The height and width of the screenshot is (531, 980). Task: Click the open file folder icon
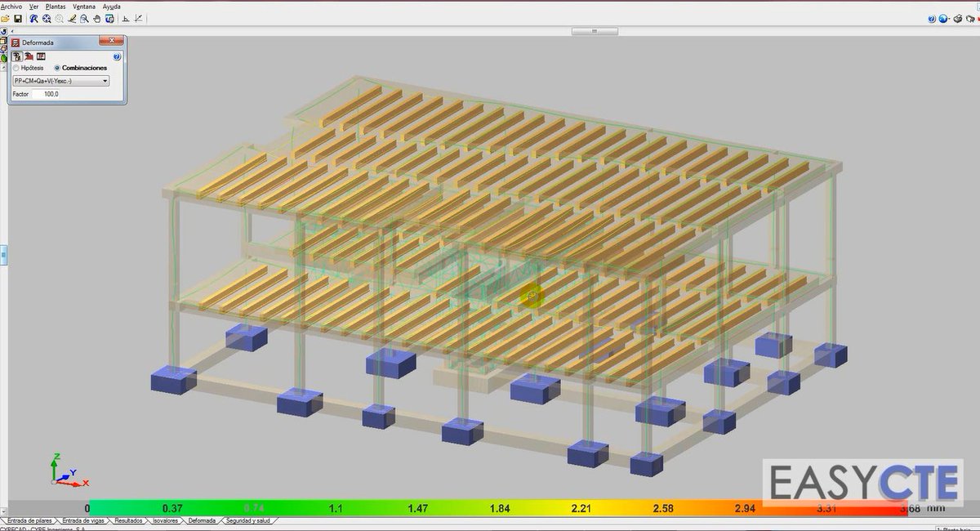[x=5, y=19]
